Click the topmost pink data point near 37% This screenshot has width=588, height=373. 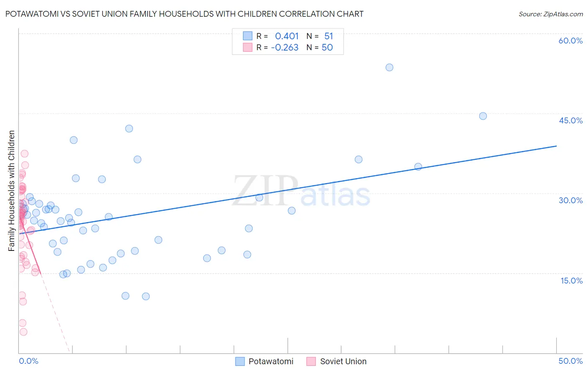(x=25, y=153)
